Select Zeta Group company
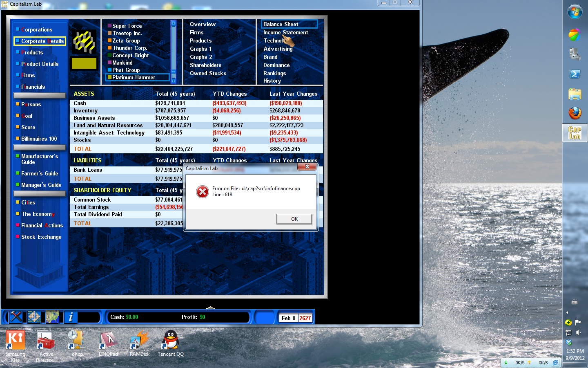588x368 pixels. point(126,41)
